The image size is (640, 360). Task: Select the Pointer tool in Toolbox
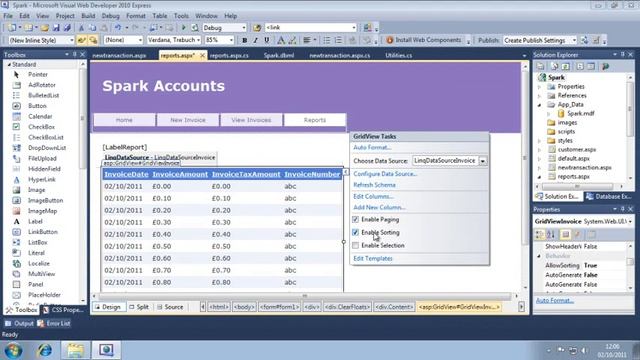[x=38, y=74]
